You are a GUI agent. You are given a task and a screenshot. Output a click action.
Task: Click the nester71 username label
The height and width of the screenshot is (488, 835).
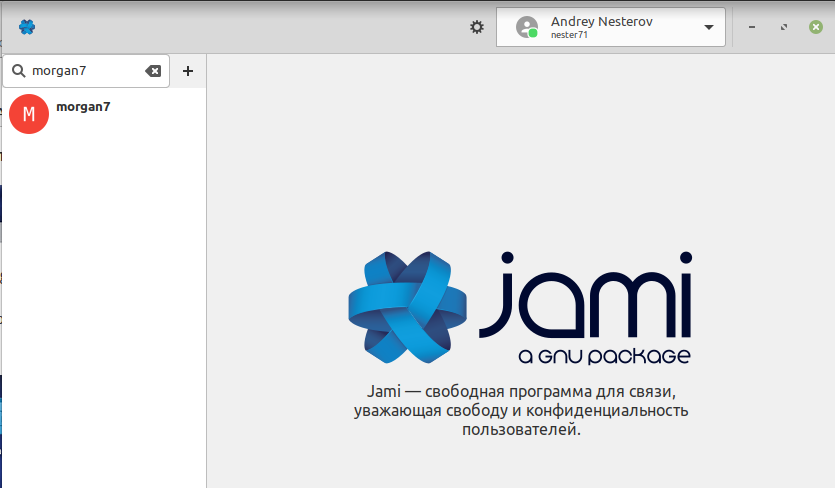[570, 35]
